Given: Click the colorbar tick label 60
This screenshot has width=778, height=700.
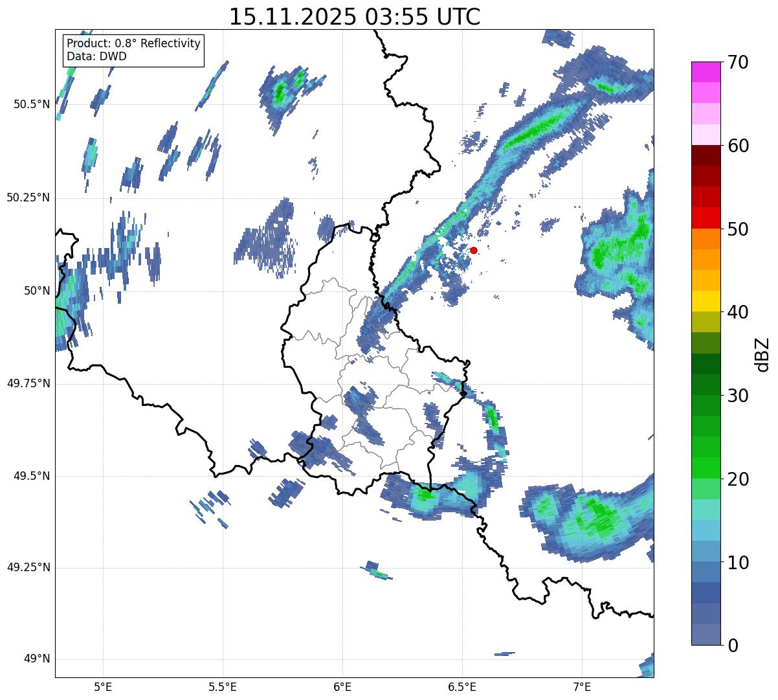Looking at the screenshot, I should (738, 146).
